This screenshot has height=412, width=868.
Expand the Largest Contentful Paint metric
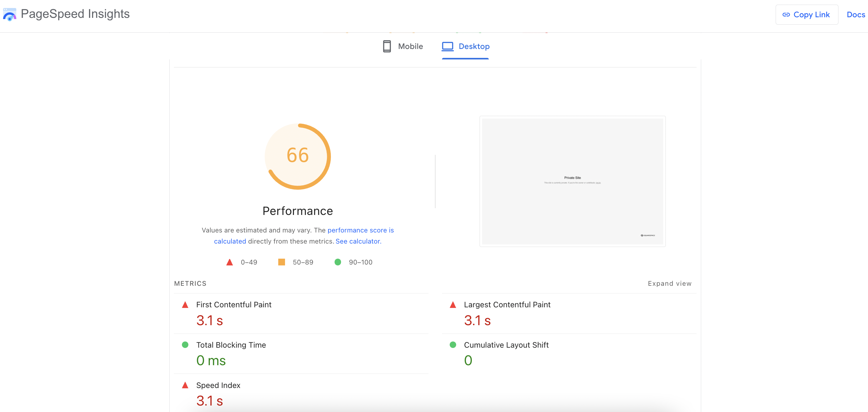click(507, 305)
